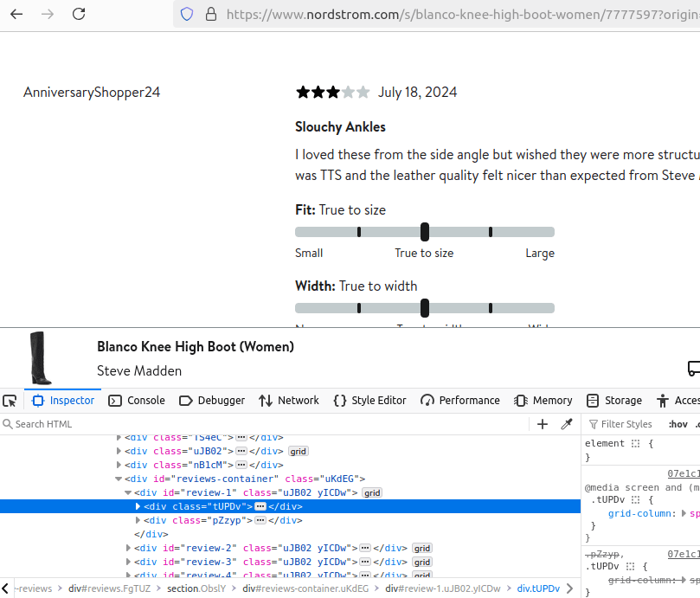This screenshot has width=700, height=598.
Task: Switch to Network tab
Action: coord(289,401)
